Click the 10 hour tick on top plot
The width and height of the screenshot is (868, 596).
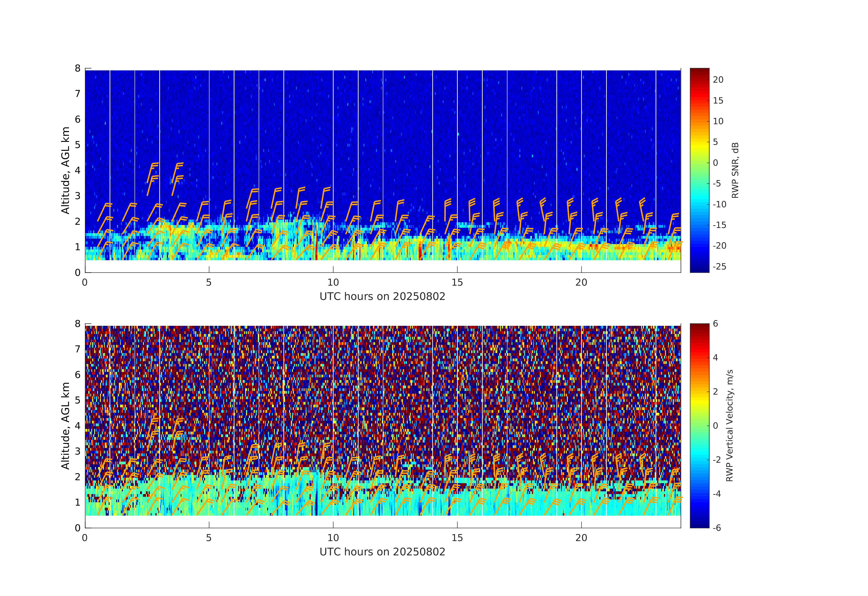(x=333, y=282)
